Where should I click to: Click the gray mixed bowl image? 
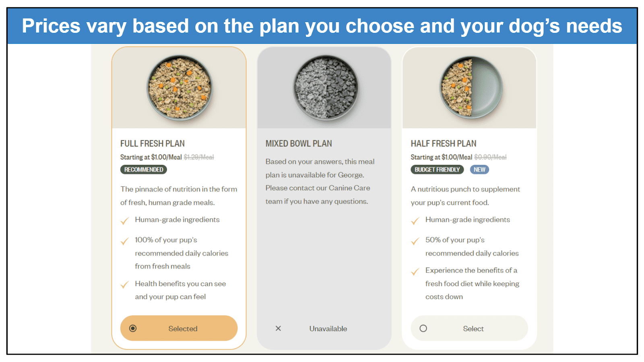(x=325, y=87)
